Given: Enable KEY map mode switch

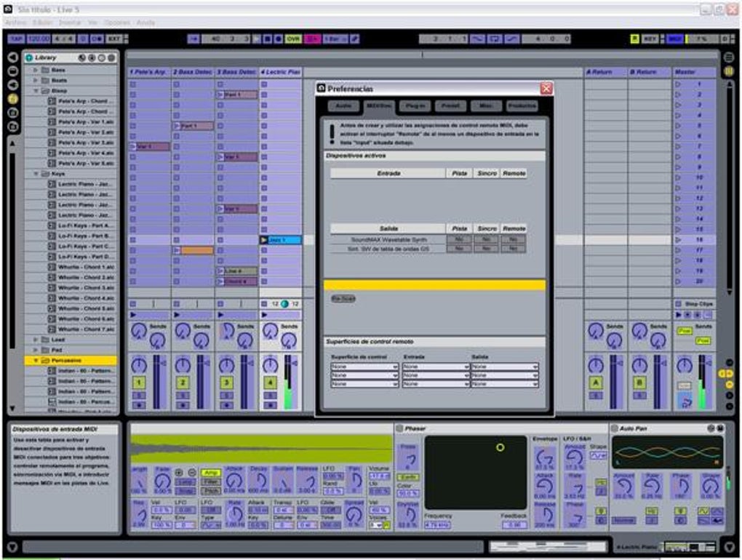Looking at the screenshot, I should 650,39.
